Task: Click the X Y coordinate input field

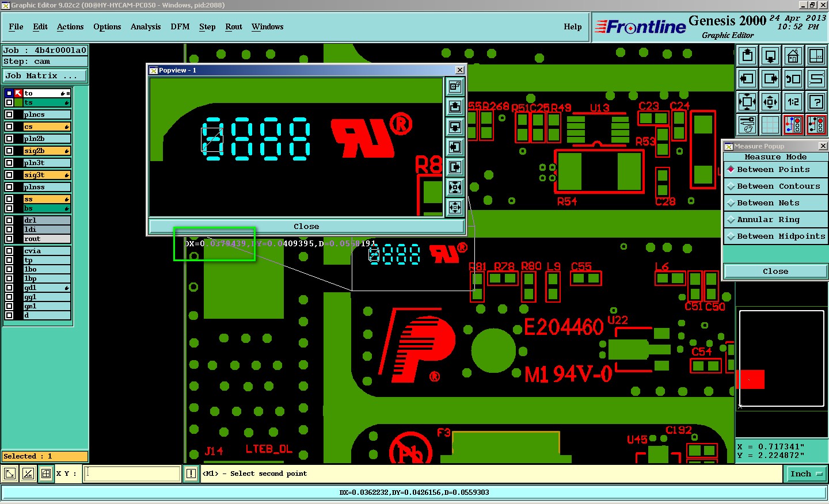Action: (132, 474)
